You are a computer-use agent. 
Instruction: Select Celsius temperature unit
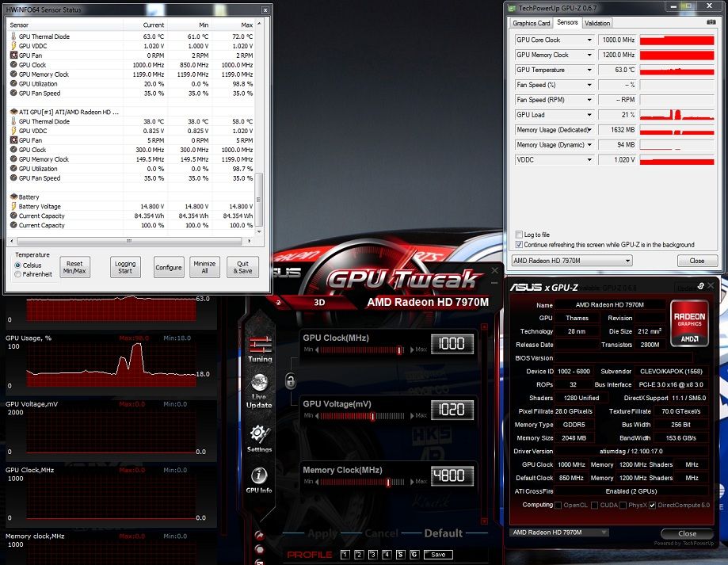17,265
